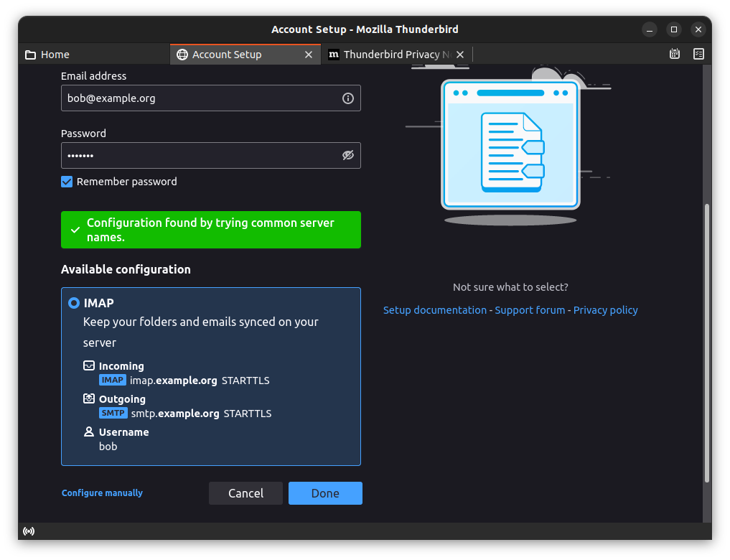Open the calendar icon in tab bar
Viewport: 730px width, 560px height.
(675, 54)
